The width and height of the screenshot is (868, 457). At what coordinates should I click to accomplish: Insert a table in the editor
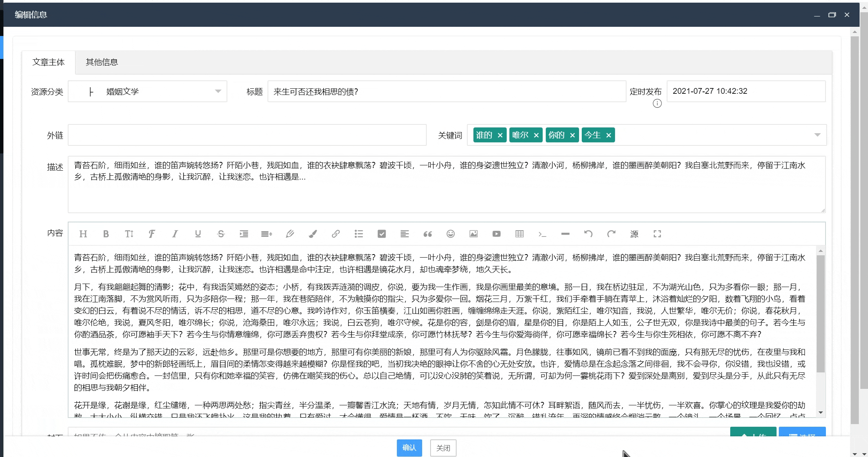[x=519, y=234]
